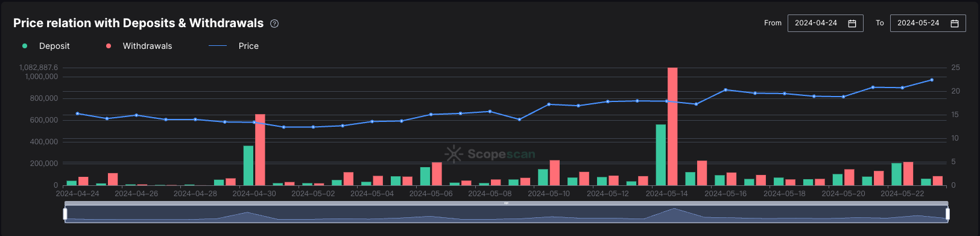980x236 pixels.
Task: Click the left handle of range slider
Action: click(x=65, y=214)
